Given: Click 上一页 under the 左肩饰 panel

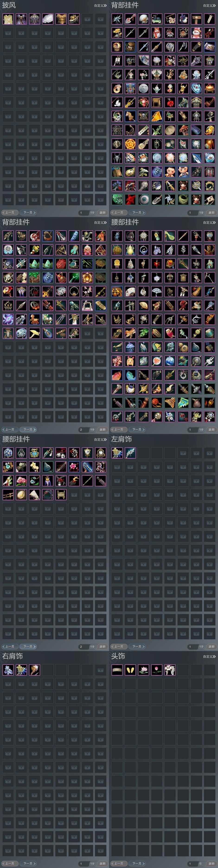Looking at the screenshot, I should coord(119,647).
